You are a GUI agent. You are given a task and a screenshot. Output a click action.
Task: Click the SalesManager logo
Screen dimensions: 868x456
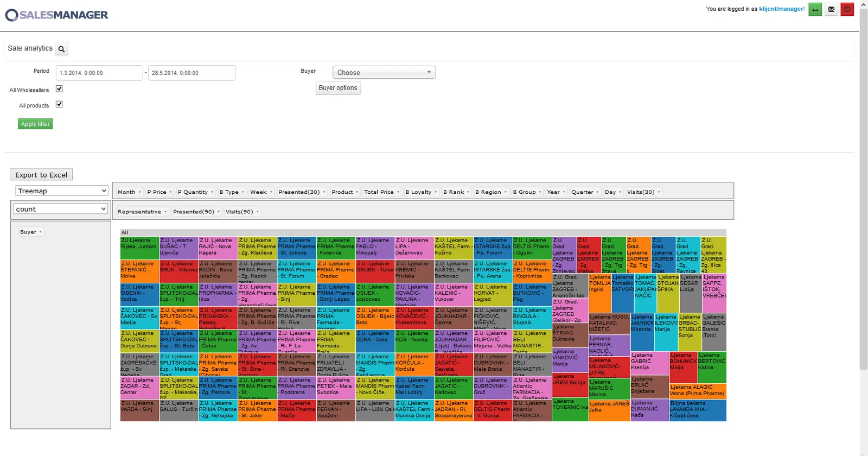click(x=57, y=15)
